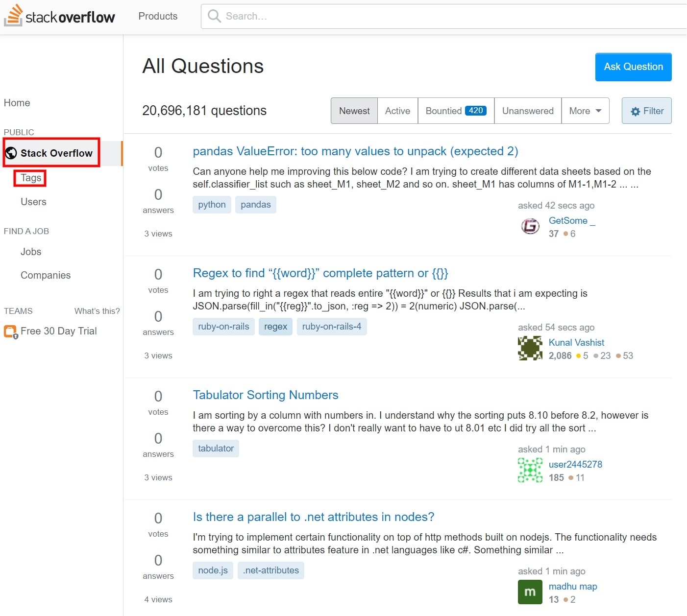Click the tabulator tag
687x616 pixels.
tap(216, 449)
